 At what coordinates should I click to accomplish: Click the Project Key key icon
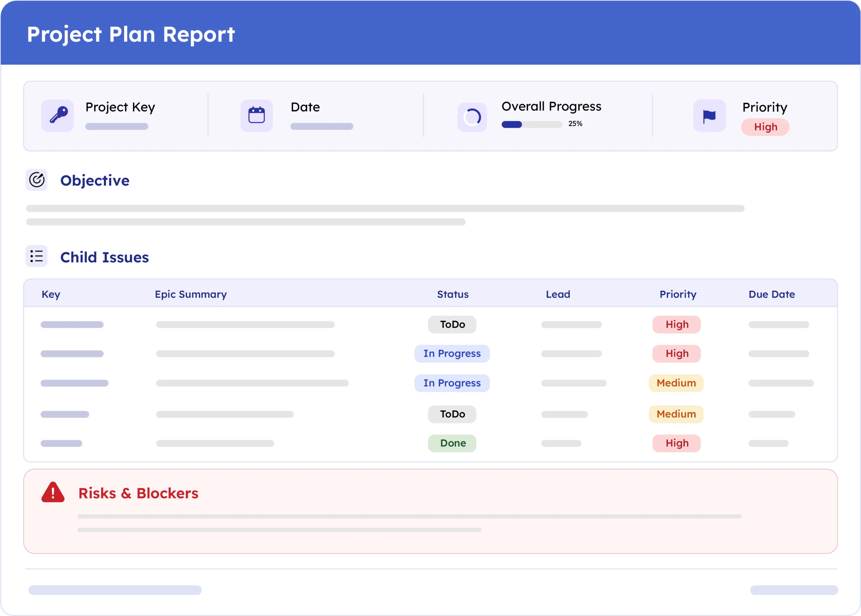[57, 116]
